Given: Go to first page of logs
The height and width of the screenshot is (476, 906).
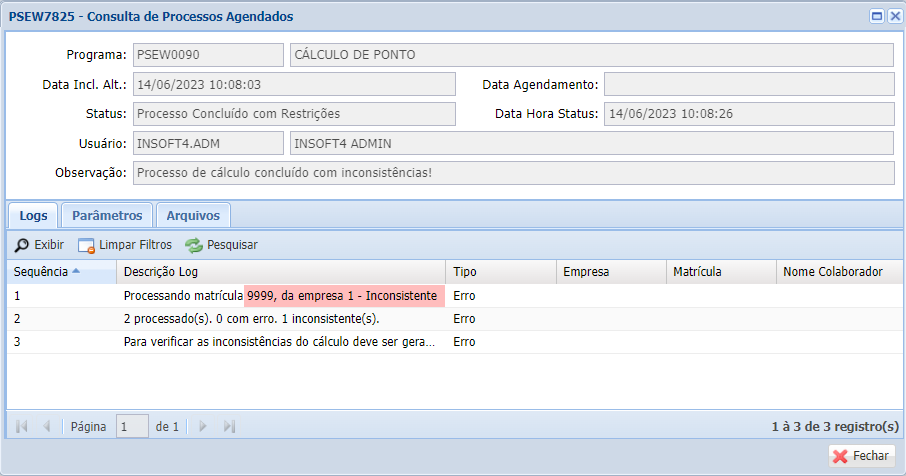Looking at the screenshot, I should [x=22, y=426].
